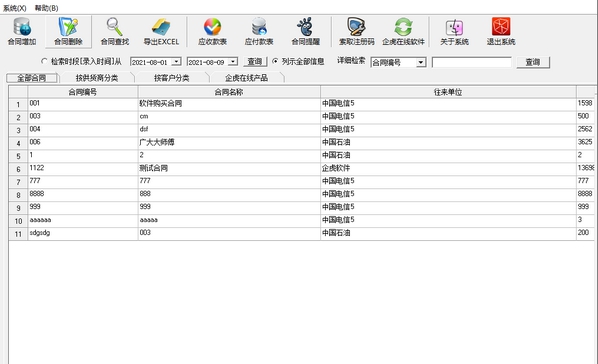Switch to the 全部合同 tab
Viewport: 598px width, 364px height.
pyautogui.click(x=32, y=78)
